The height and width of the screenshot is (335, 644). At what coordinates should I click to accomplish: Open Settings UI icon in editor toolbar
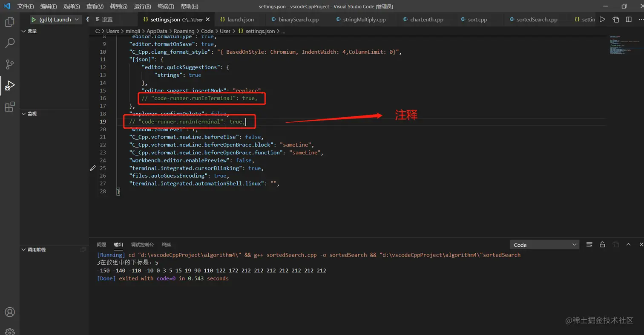(616, 20)
